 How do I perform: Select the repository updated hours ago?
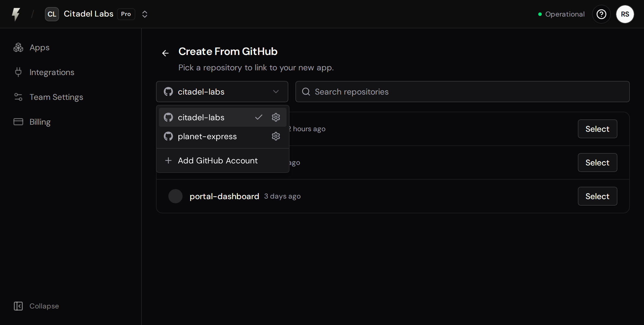click(x=597, y=129)
